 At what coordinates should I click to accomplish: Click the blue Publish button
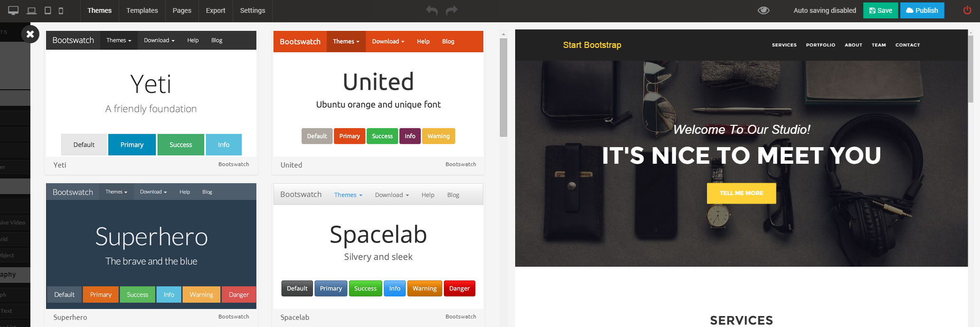(x=922, y=10)
